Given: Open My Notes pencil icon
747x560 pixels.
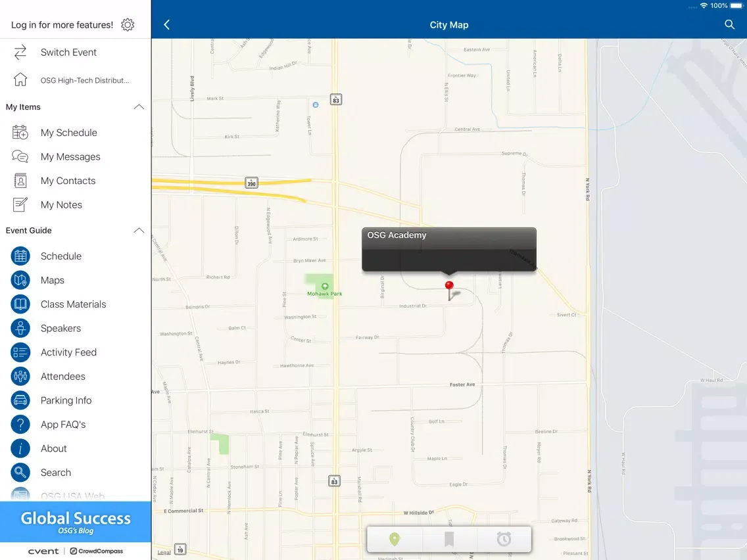Looking at the screenshot, I should pos(20,205).
